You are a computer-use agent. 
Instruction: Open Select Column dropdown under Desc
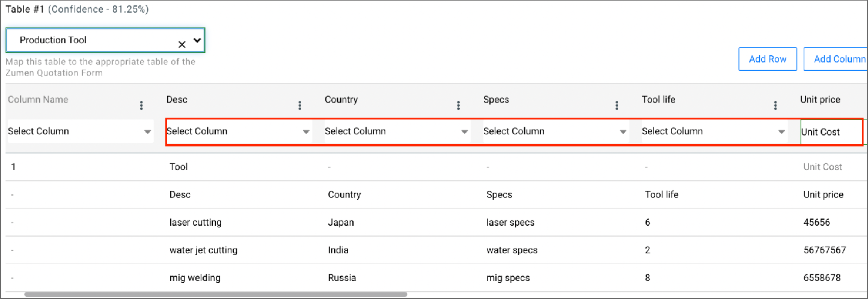[238, 131]
